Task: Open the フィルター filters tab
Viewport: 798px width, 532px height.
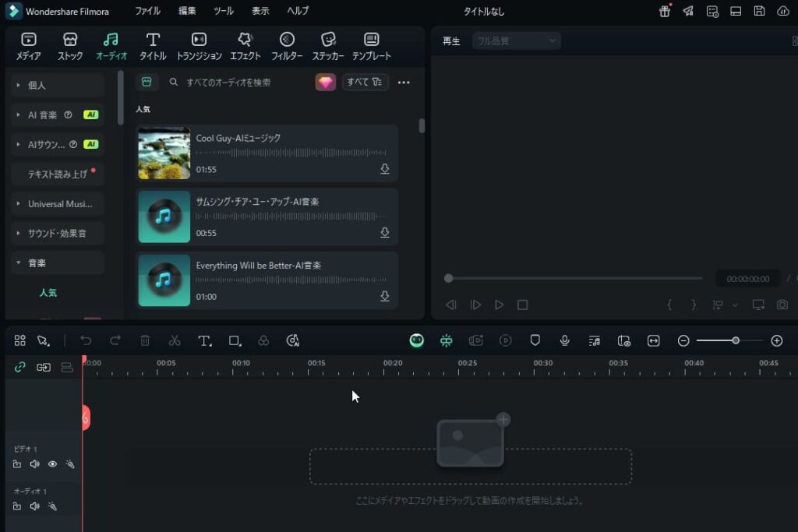Action: 287,46
